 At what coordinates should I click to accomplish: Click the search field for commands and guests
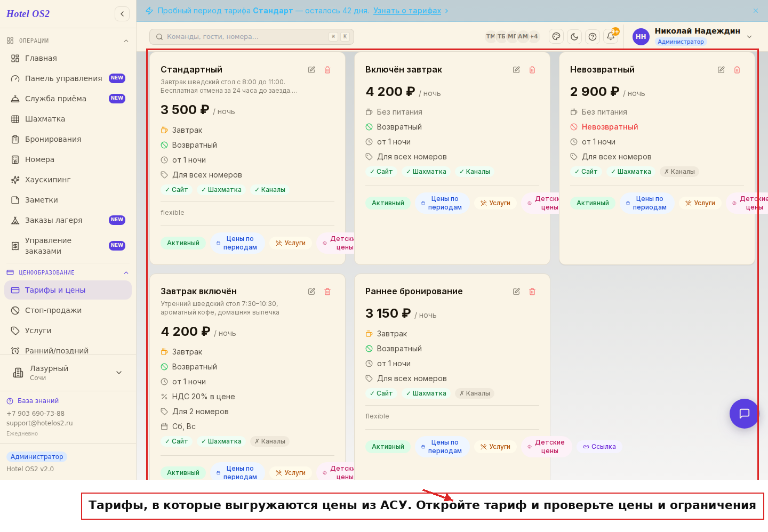click(252, 37)
